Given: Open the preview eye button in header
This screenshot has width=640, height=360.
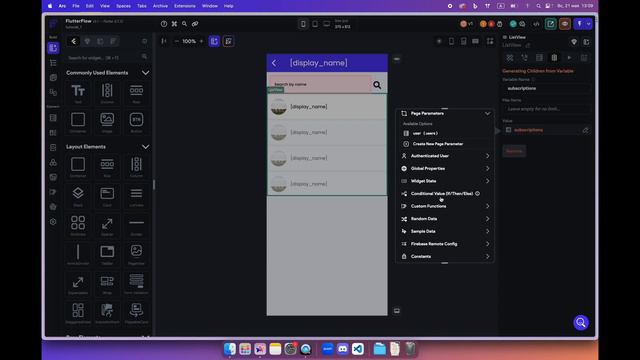Looking at the screenshot, I should point(565,24).
